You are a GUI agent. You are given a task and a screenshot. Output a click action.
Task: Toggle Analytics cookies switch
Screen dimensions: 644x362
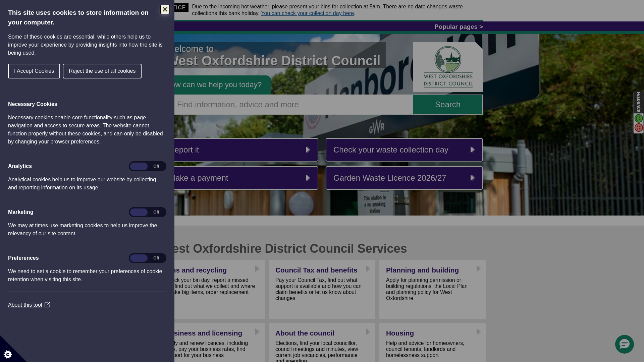click(x=148, y=166)
